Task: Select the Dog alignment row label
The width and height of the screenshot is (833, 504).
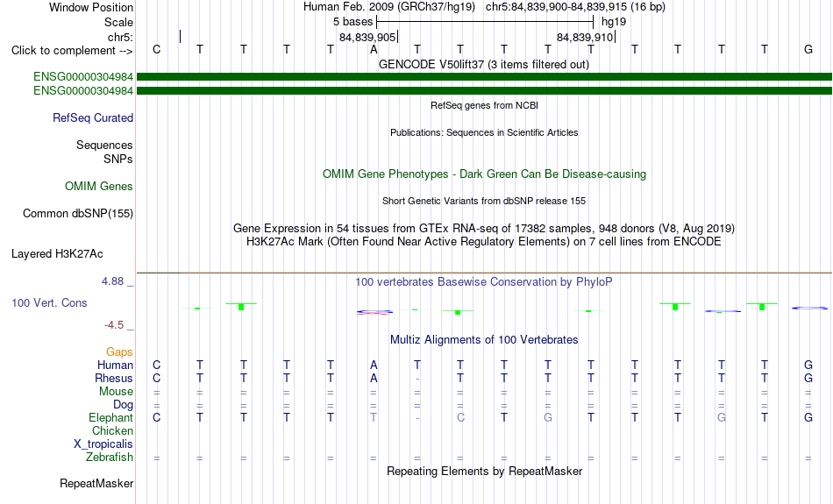Action: (124, 405)
